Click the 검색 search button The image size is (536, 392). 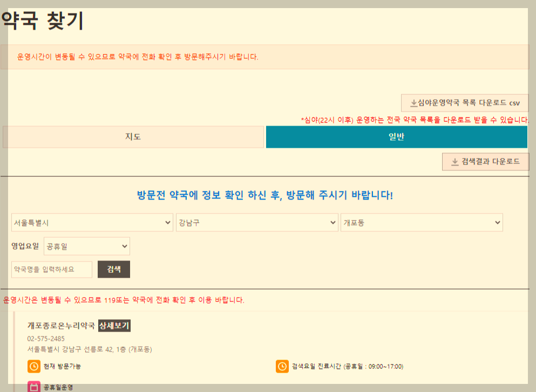[114, 270]
